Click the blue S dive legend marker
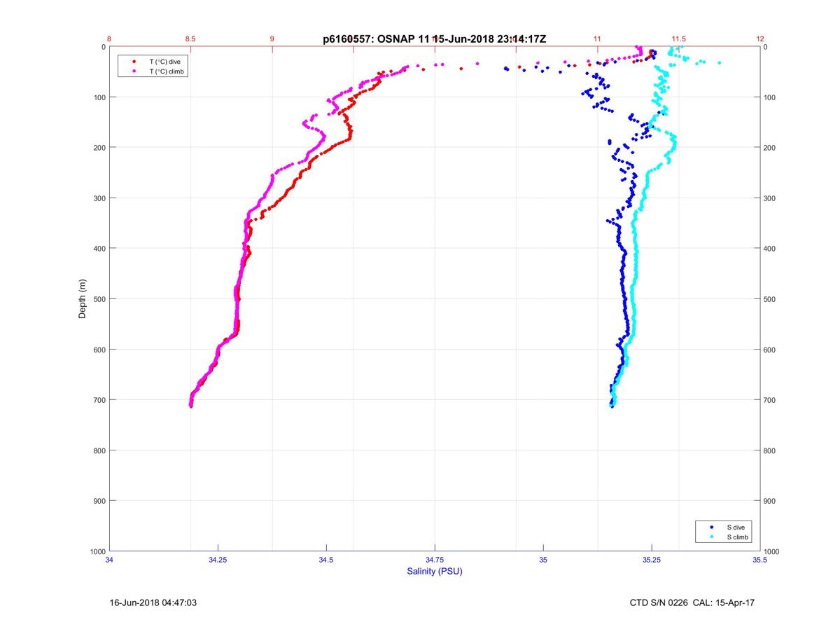840x620 pixels. (712, 527)
